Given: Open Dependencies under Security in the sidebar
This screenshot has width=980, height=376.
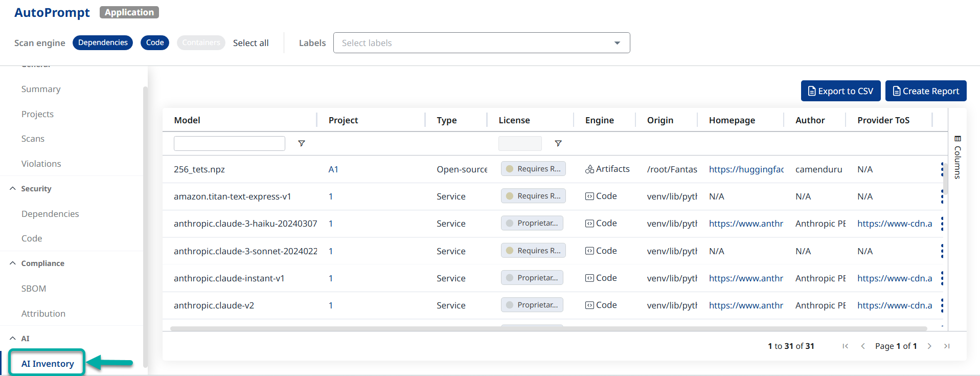Looking at the screenshot, I should point(50,214).
